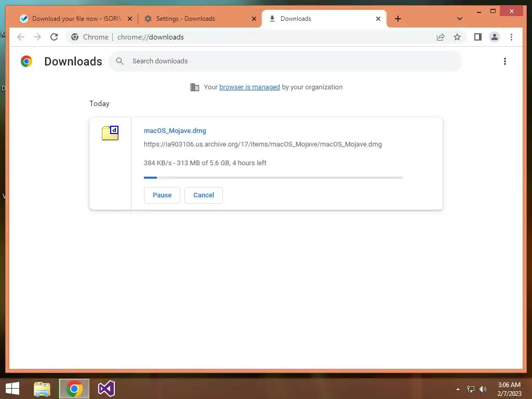532x399 pixels.
Task: Close the 'Download your file now' tab
Action: pos(129,19)
